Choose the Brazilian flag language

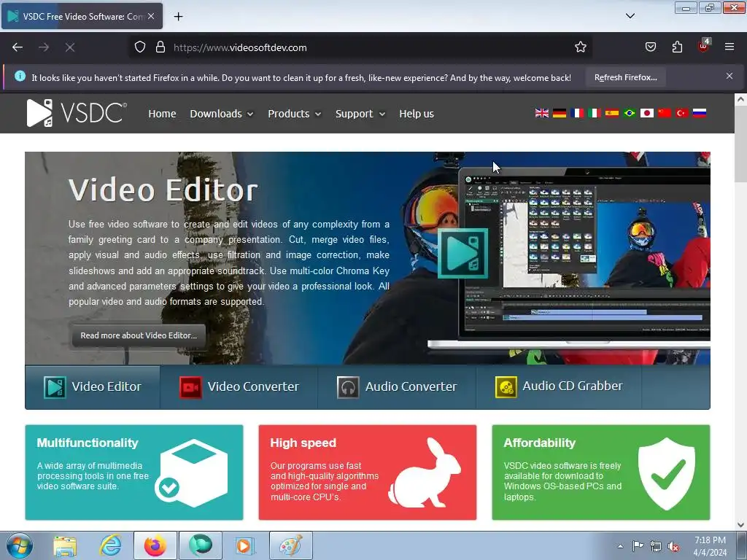coord(630,113)
